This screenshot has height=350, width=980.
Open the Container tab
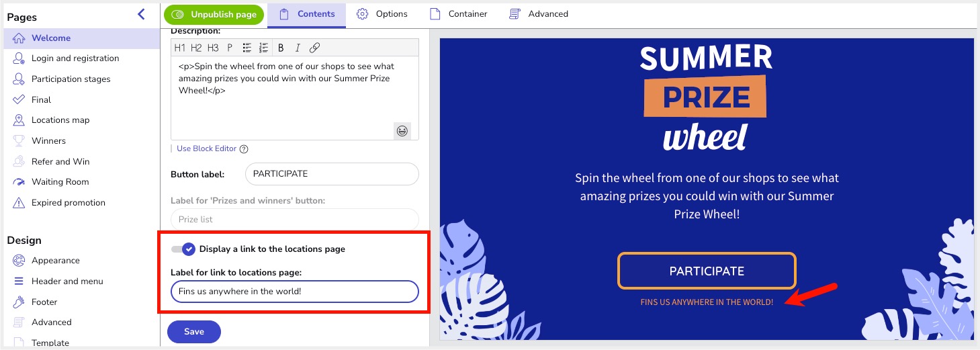459,14
